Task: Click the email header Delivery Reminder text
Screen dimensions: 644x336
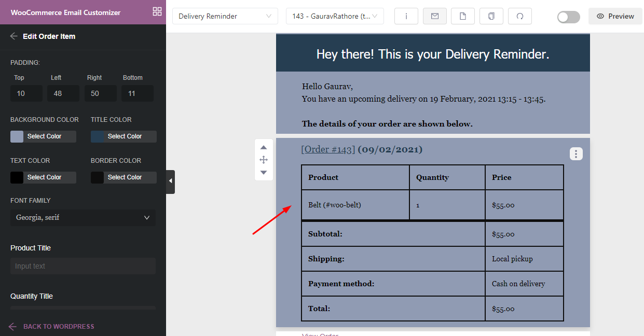Action: pyautogui.click(x=433, y=54)
